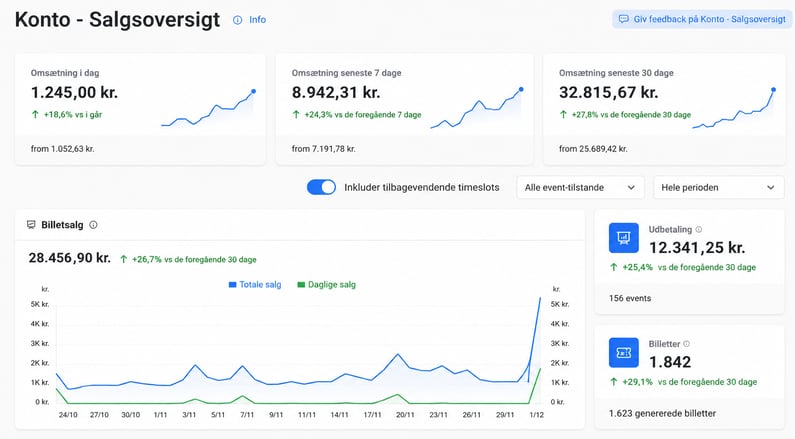The width and height of the screenshot is (795, 439).
Task: Open the Info link
Action: pos(257,20)
